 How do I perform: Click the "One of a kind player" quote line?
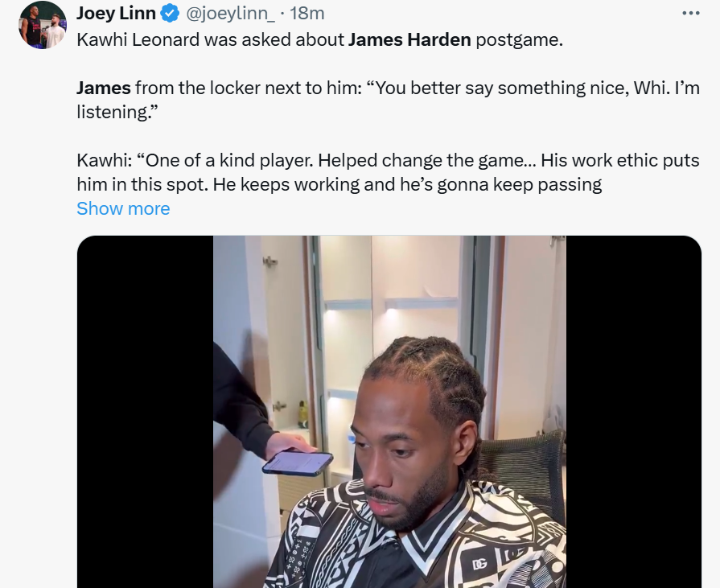(x=225, y=160)
